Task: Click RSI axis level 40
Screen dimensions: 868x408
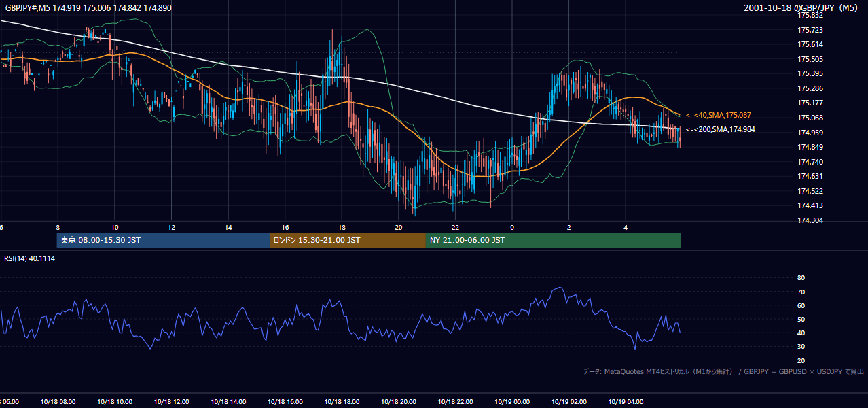Action: [801, 333]
